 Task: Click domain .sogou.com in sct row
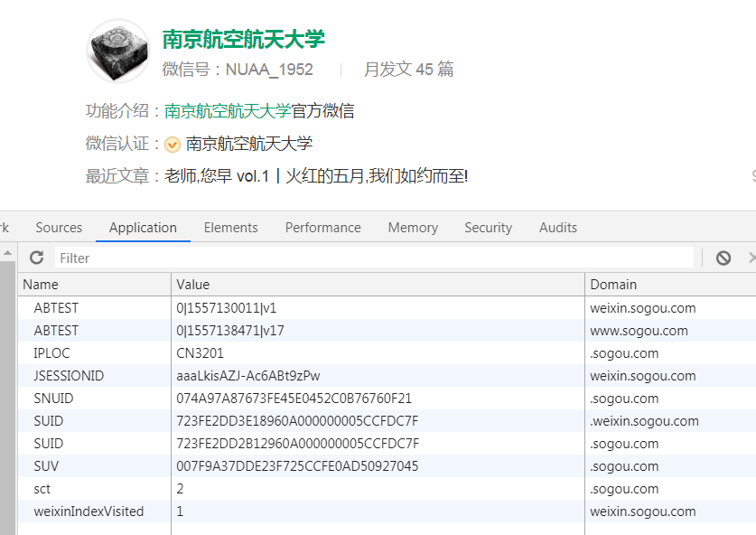click(624, 489)
